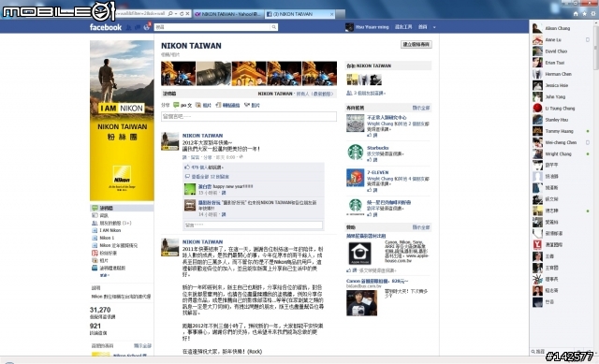Screen dimensions: 599x364
Task: Close the (3) NIKON TAIWAN browser tab
Action: point(331,14)
